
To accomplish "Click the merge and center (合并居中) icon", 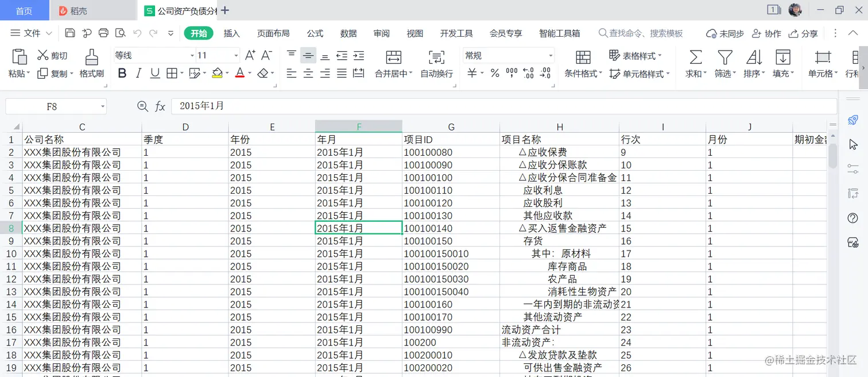I will tap(393, 63).
